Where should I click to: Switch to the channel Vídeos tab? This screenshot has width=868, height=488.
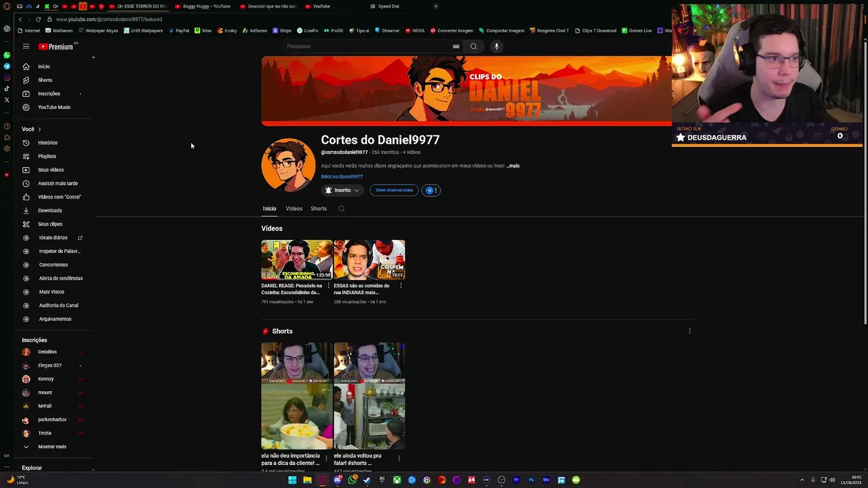(294, 209)
